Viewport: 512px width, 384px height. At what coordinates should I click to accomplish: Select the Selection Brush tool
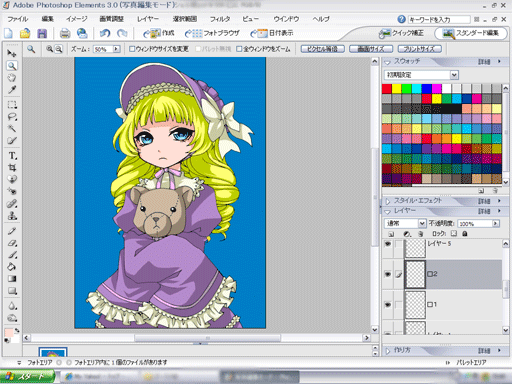tap(12, 141)
